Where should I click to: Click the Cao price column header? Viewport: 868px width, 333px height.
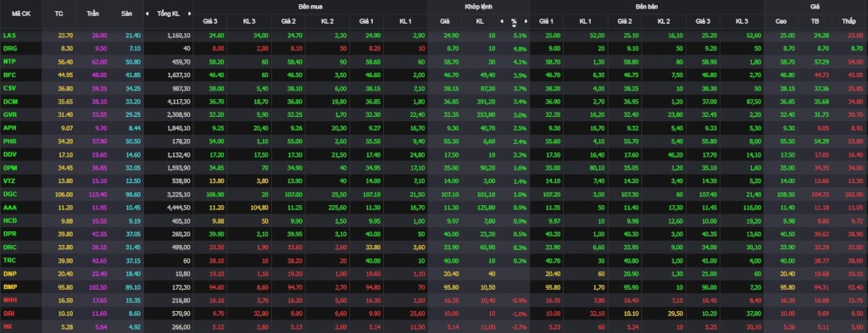(781, 21)
